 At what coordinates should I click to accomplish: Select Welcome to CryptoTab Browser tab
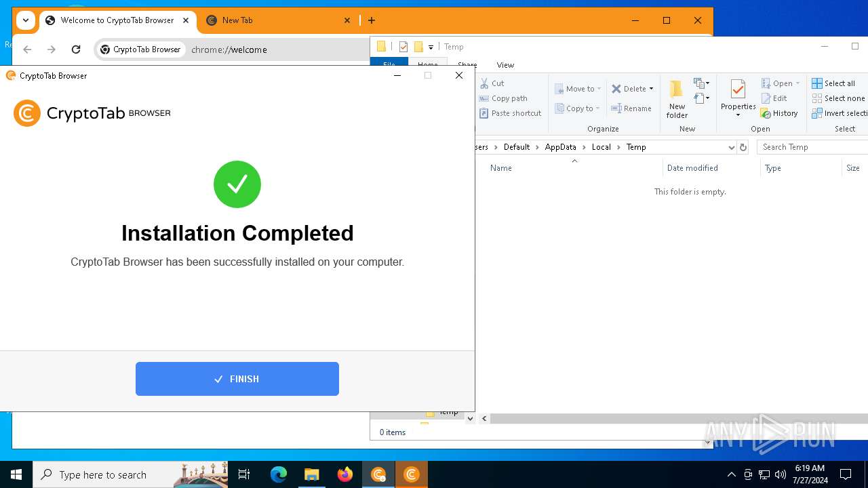click(117, 20)
